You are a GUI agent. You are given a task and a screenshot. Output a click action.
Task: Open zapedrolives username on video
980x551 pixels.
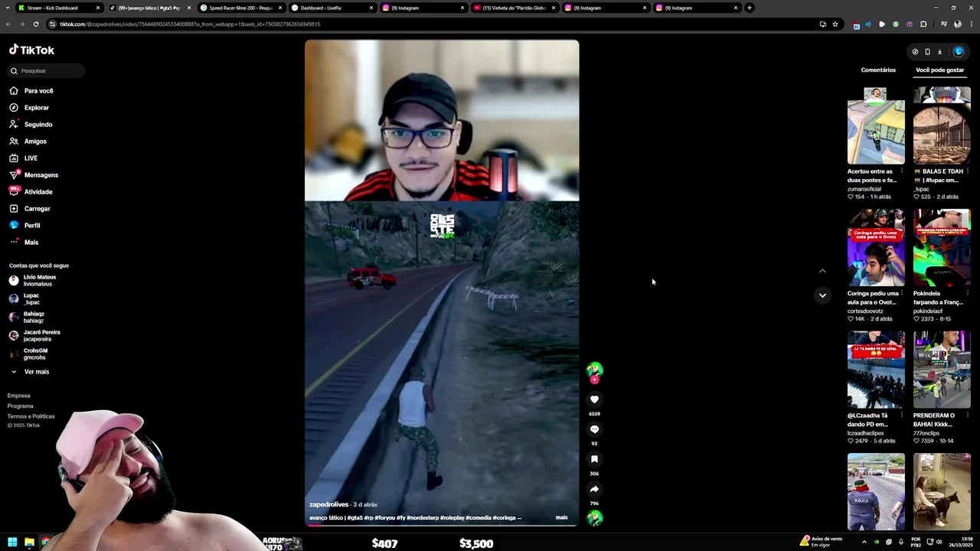(x=328, y=505)
